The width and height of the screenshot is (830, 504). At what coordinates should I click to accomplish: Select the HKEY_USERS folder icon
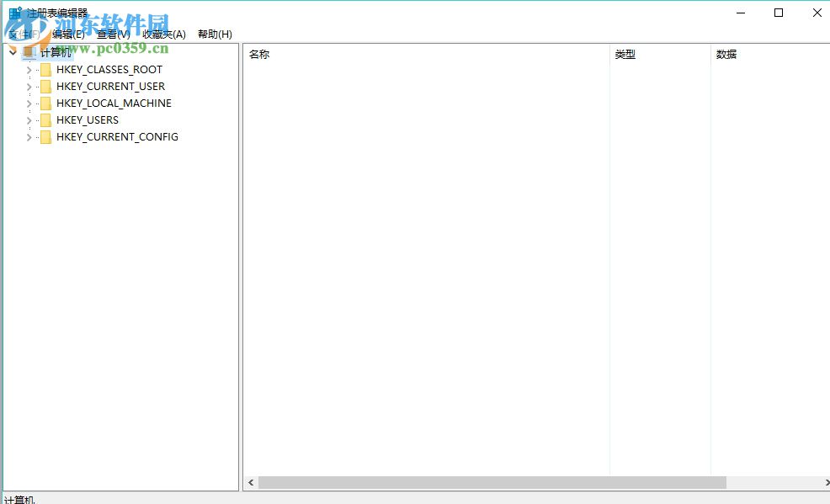[45, 120]
